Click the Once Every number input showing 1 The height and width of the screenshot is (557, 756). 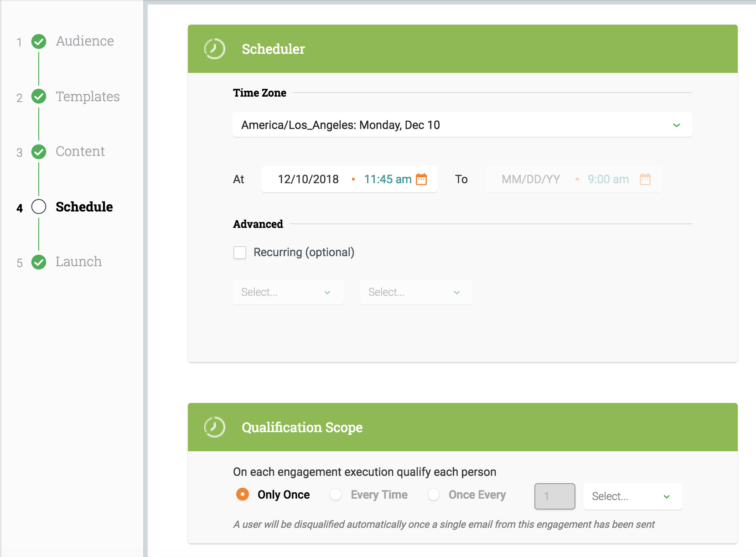pos(555,496)
